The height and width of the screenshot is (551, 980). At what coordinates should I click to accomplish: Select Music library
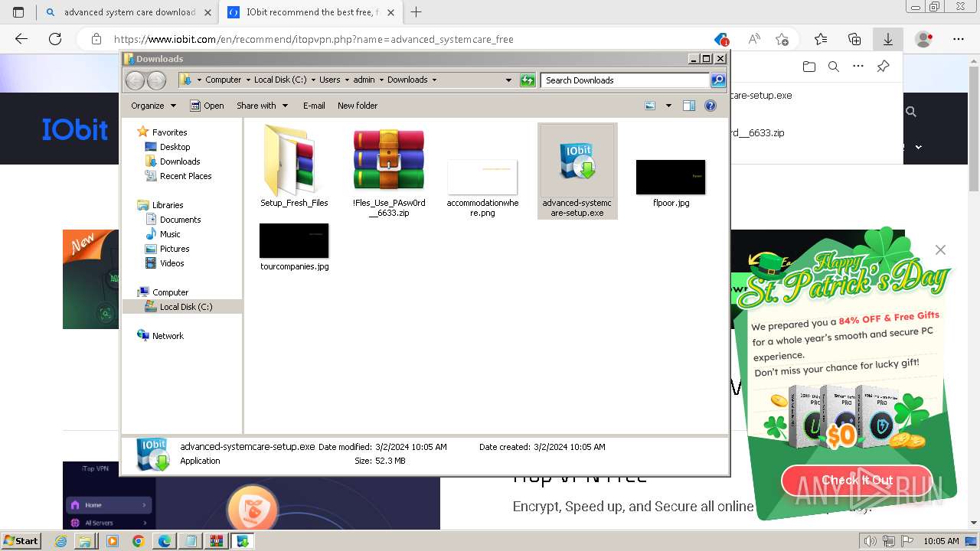pos(170,234)
